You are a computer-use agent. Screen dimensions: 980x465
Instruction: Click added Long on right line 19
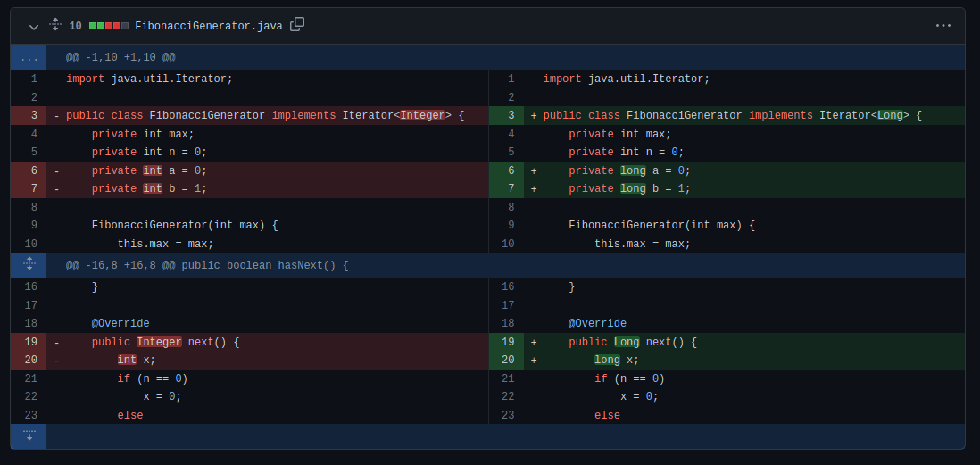point(627,342)
